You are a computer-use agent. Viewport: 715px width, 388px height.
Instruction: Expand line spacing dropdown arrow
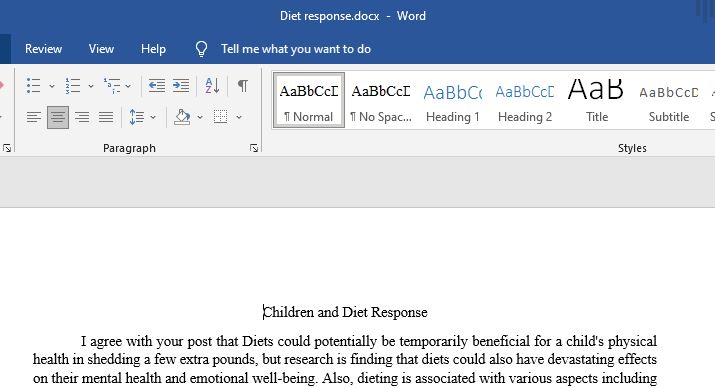(153, 118)
